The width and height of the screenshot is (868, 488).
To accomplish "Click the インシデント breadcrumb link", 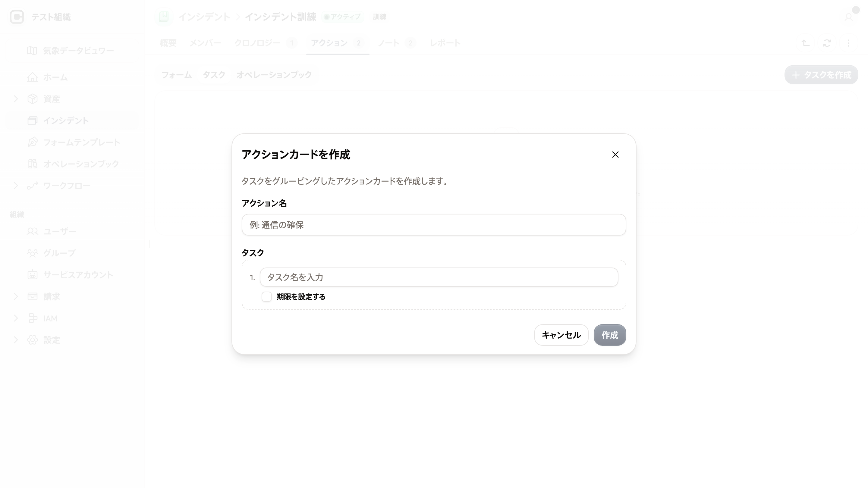I will [x=204, y=17].
